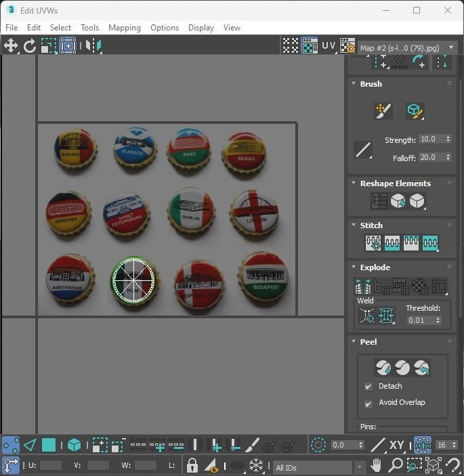Show the checker pattern background icon

pos(291,46)
